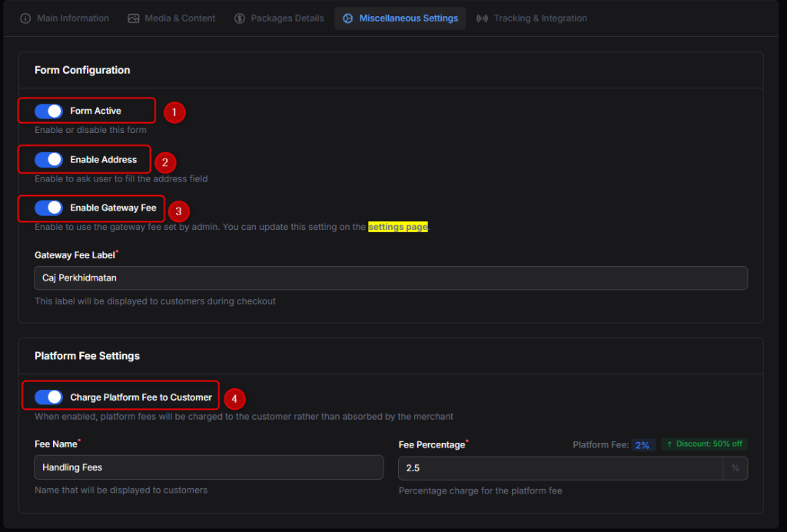The height and width of the screenshot is (532, 787).
Task: Click the Platform Fee 2% badge
Action: pyautogui.click(x=643, y=444)
